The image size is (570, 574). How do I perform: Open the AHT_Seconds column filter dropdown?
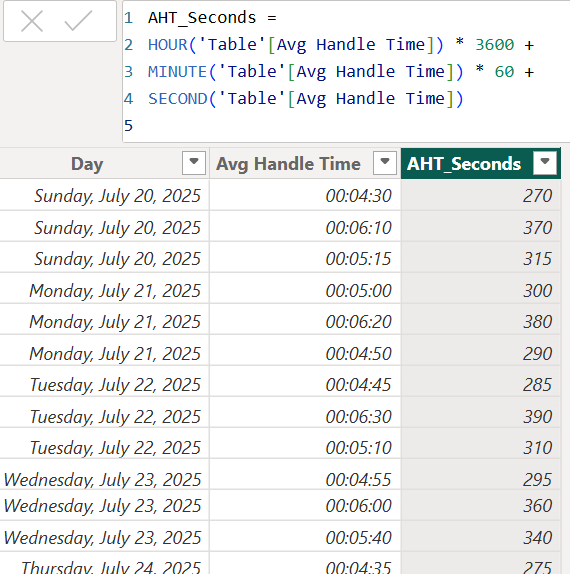tap(545, 163)
